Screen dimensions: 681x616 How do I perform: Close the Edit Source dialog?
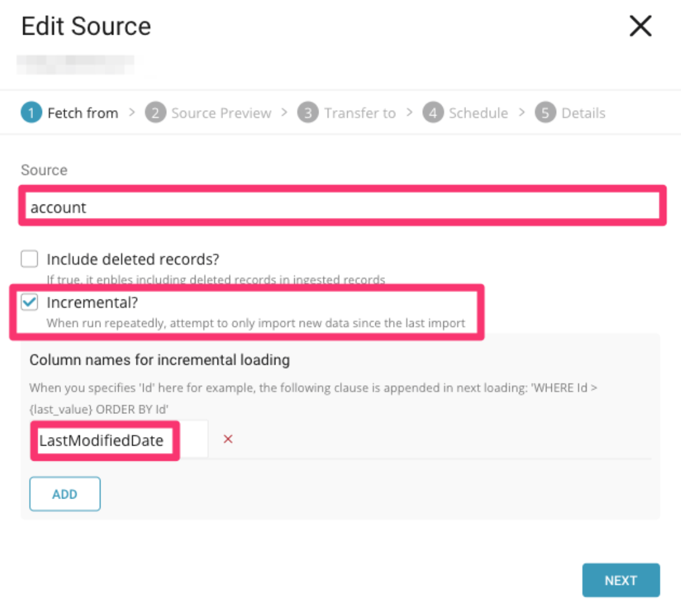tap(640, 26)
